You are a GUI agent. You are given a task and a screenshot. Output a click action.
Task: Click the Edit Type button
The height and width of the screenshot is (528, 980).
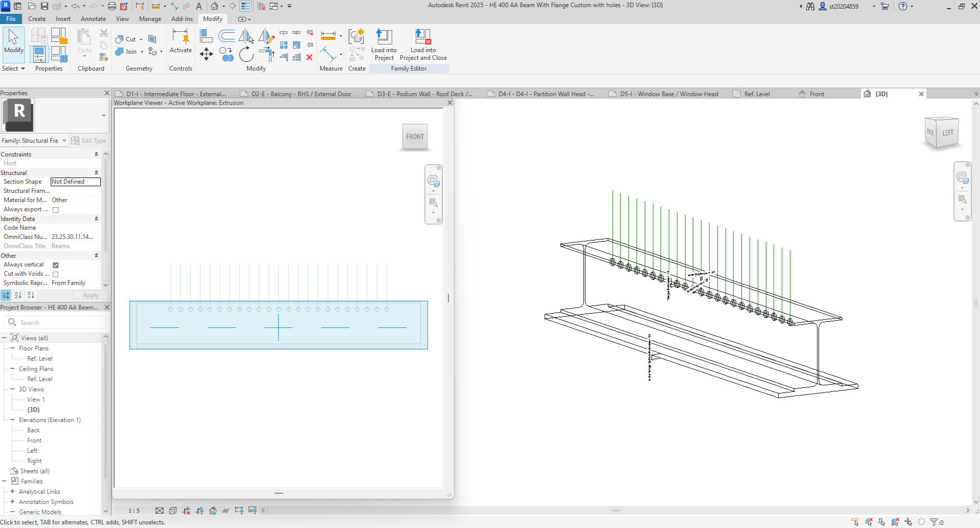tap(89, 141)
